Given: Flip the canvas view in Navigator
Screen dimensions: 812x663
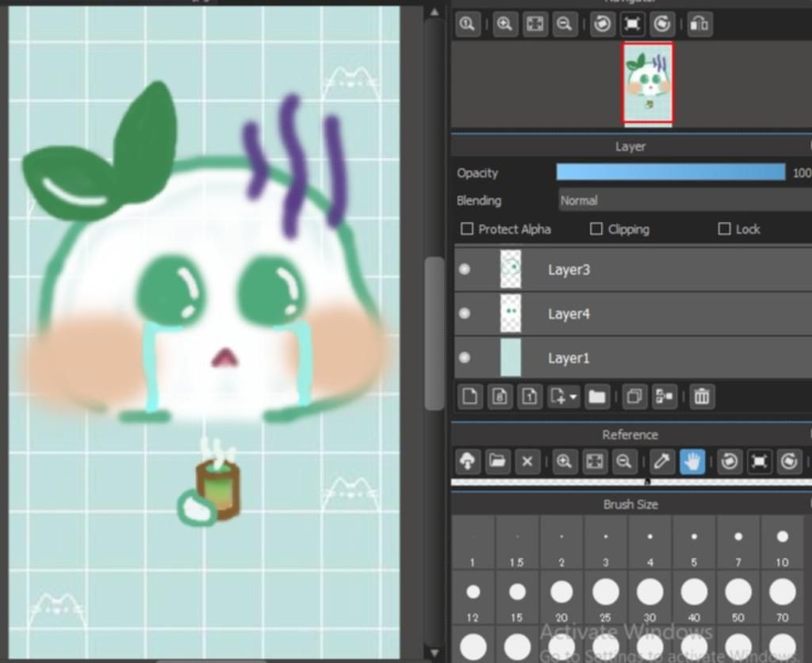Looking at the screenshot, I should (699, 24).
